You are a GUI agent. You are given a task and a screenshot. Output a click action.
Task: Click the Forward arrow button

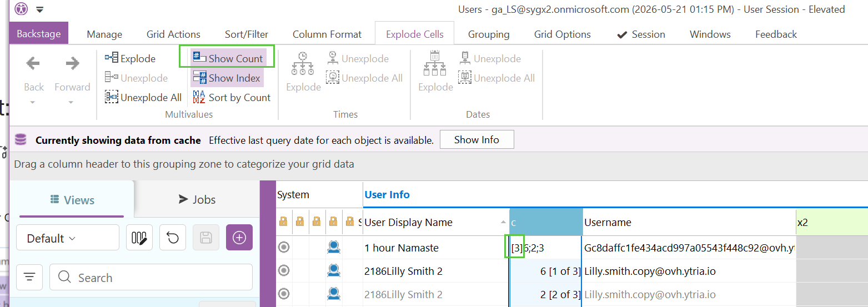72,64
